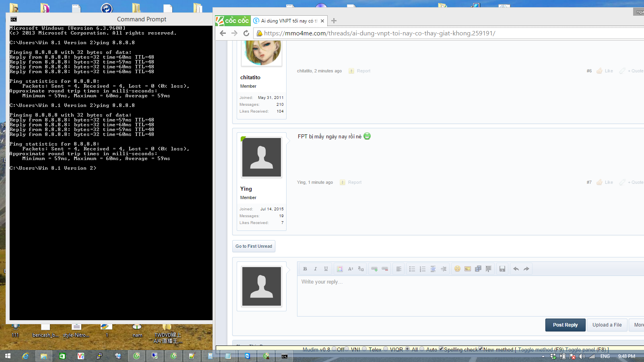Viewport: 644px width, 362px height.
Task: Open permalink #6 of chitatito's post
Action: [589, 71]
